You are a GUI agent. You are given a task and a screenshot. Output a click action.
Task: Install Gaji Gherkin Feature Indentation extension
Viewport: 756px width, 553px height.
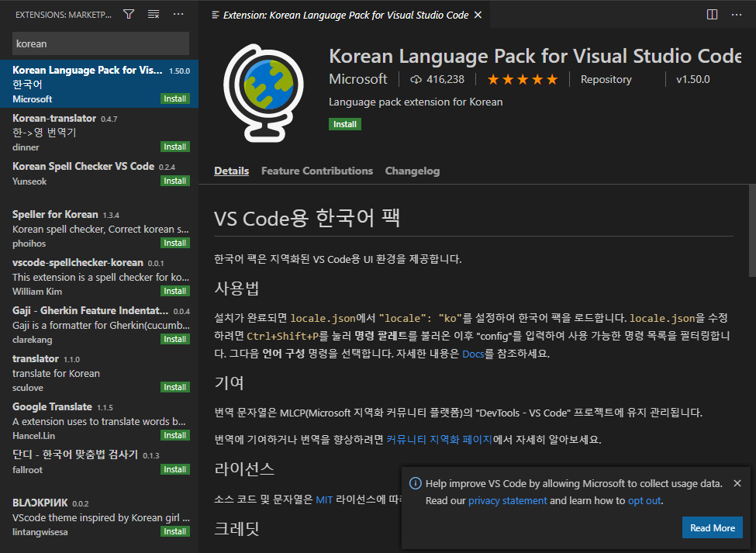pyautogui.click(x=175, y=339)
